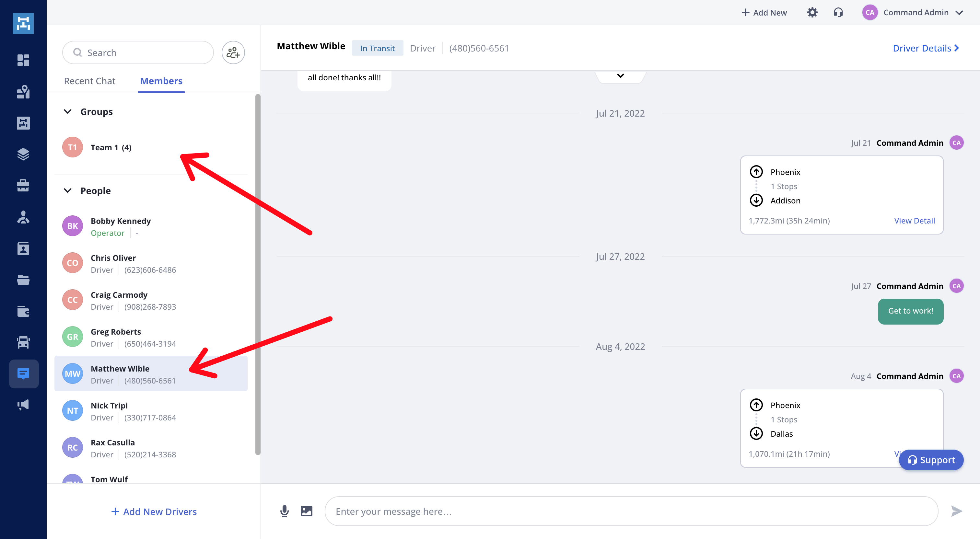The width and height of the screenshot is (980, 539).
Task: Open Craig Carmody chat
Action: (151, 300)
